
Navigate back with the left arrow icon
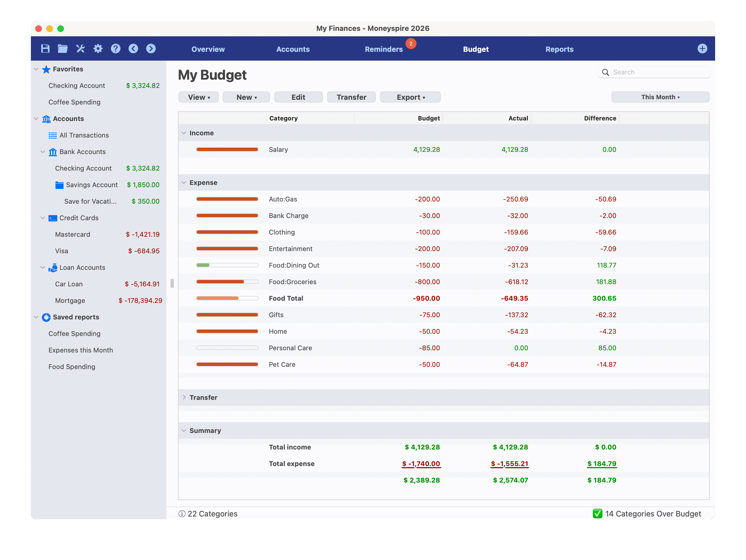pos(133,49)
